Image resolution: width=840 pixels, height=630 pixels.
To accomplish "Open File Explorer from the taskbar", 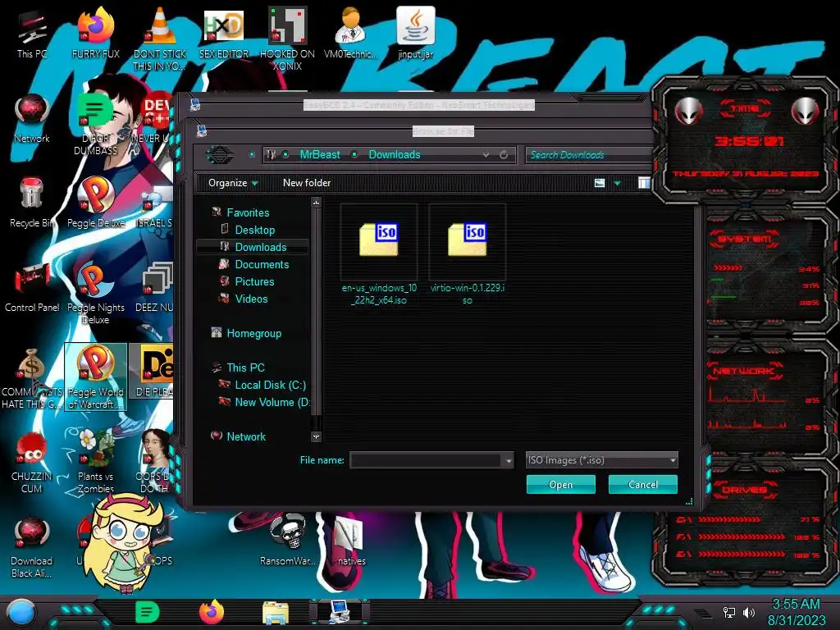I will click(x=276, y=612).
